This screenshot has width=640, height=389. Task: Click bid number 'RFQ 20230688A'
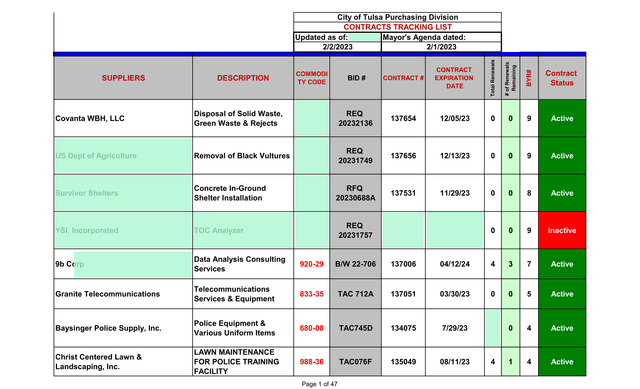(x=355, y=193)
